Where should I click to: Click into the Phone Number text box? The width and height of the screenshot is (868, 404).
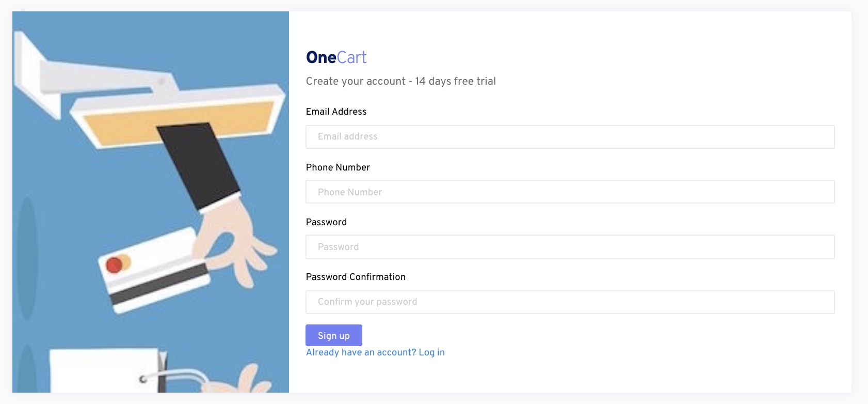570,192
